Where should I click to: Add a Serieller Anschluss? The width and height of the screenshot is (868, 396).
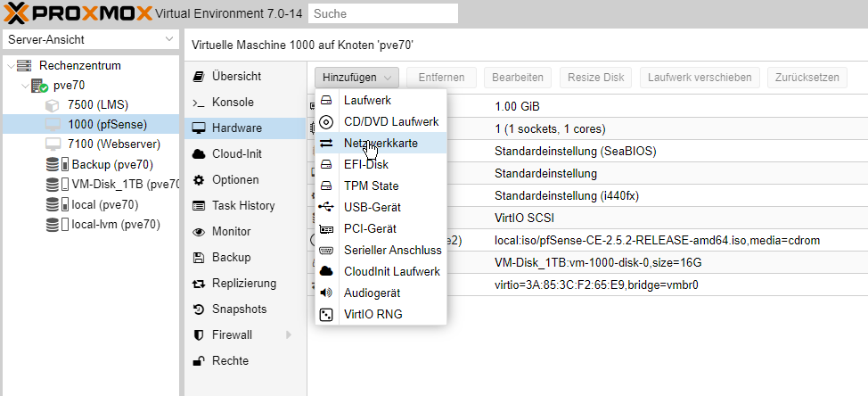[381, 250]
